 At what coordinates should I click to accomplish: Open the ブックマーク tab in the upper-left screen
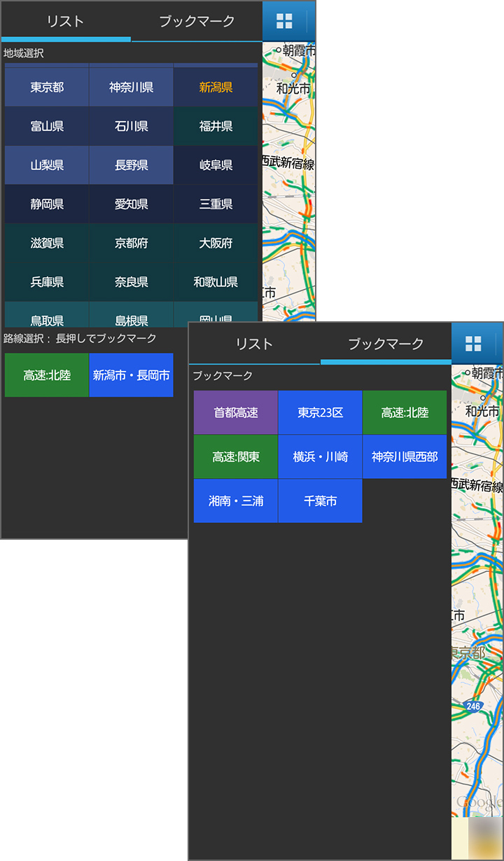(197, 21)
